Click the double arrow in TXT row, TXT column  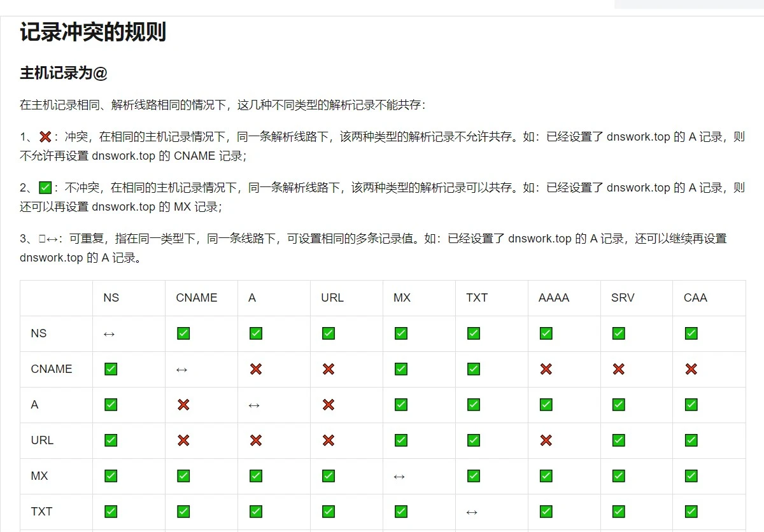(x=472, y=512)
